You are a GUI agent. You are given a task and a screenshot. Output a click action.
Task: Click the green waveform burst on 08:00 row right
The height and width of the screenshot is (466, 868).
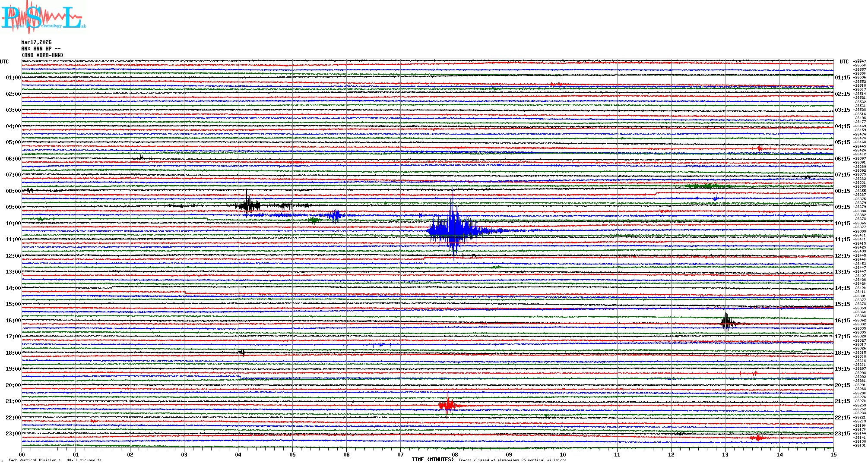pyautogui.click(x=706, y=186)
